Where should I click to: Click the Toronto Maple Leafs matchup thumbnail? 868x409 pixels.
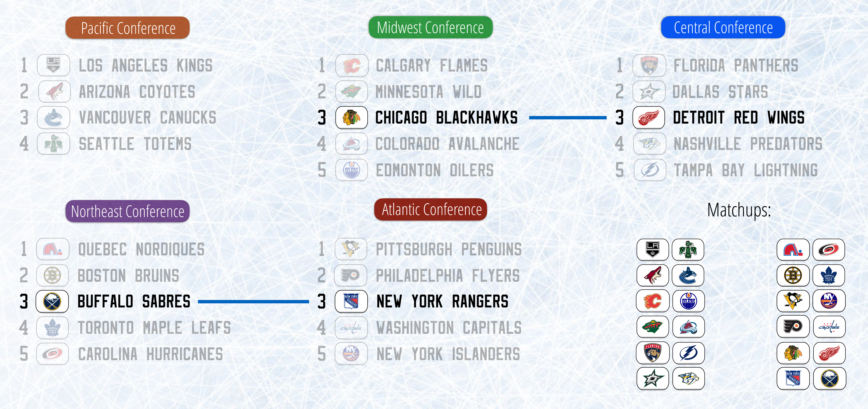pos(829,275)
